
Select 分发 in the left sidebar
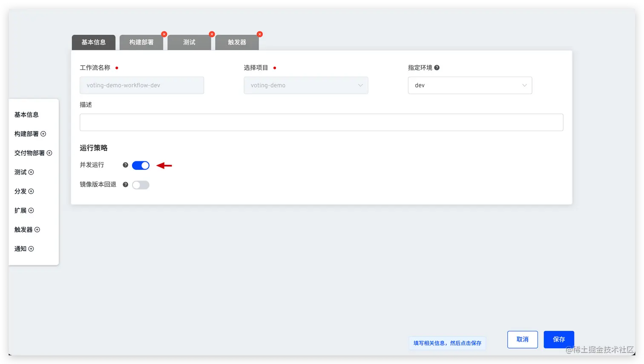(20, 191)
